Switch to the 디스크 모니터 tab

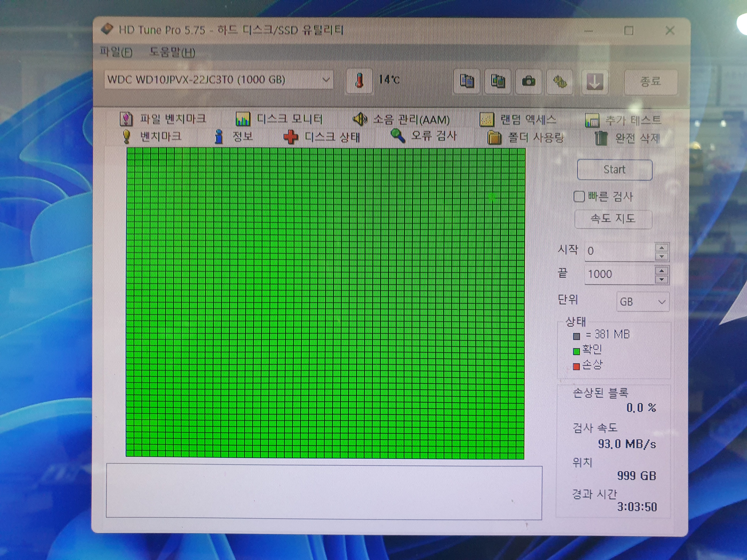point(279,119)
